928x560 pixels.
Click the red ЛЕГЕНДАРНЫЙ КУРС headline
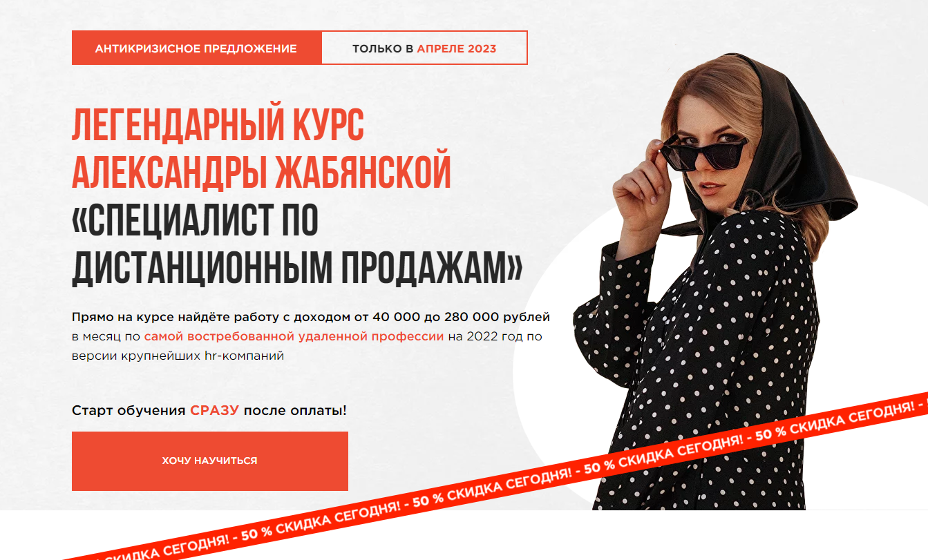[218, 125]
